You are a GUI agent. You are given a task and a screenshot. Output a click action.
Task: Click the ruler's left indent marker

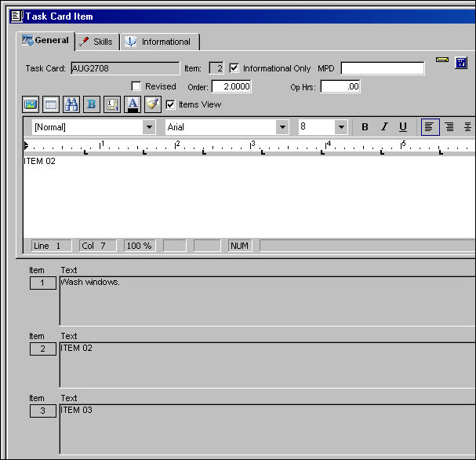point(26,146)
